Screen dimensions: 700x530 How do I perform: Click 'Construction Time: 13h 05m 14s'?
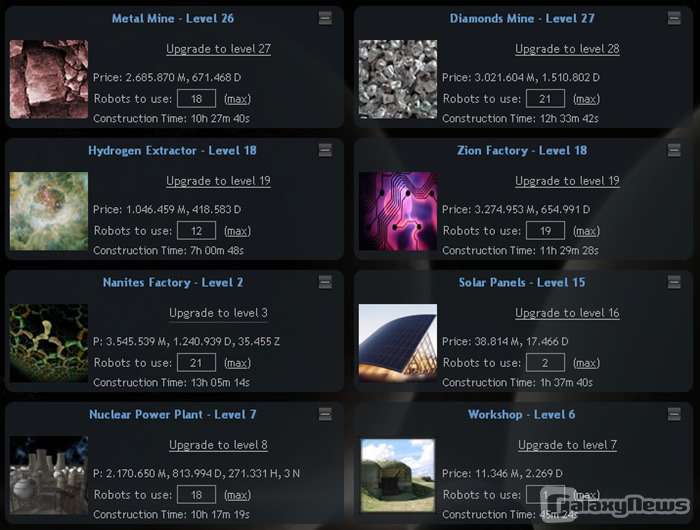tap(171, 383)
